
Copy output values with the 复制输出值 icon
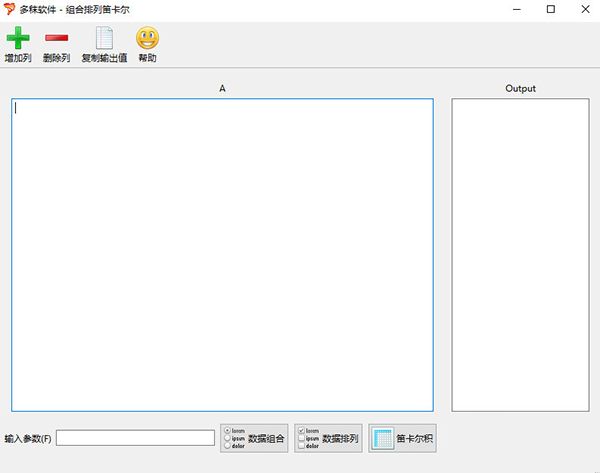coord(104,39)
